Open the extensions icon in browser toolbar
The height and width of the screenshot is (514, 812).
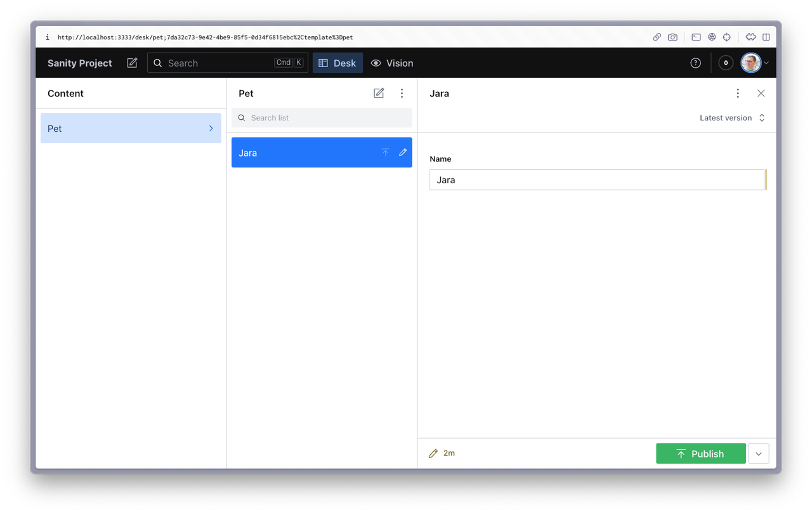(x=750, y=37)
